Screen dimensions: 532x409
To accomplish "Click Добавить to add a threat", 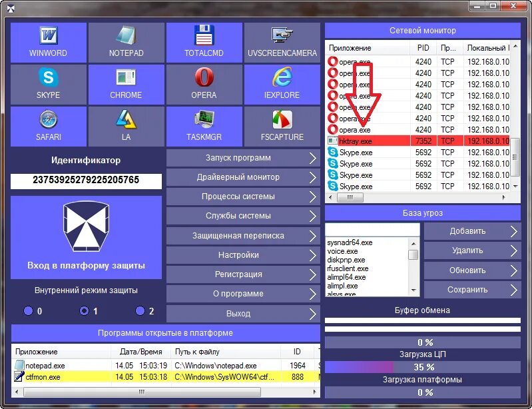I will [472, 232].
